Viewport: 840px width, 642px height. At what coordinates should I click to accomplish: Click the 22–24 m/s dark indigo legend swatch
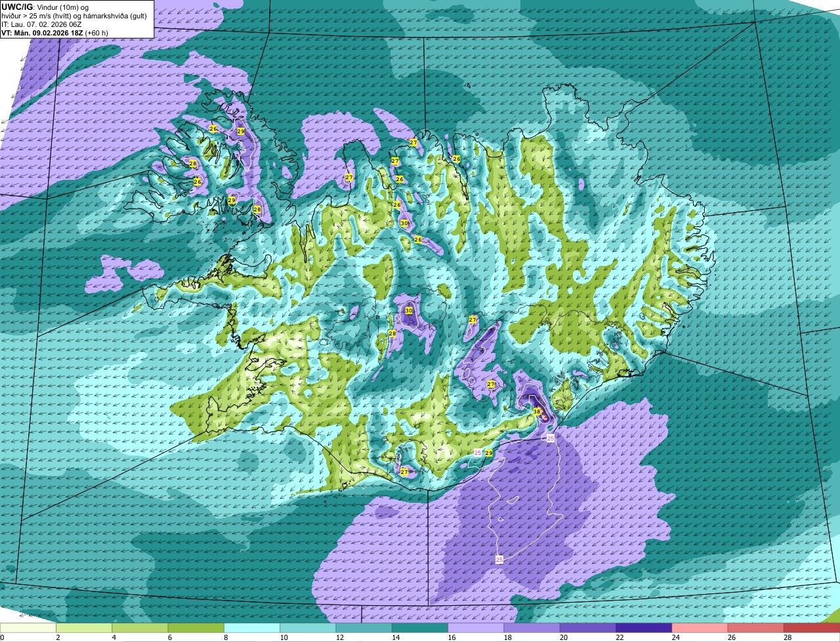pyautogui.click(x=644, y=628)
